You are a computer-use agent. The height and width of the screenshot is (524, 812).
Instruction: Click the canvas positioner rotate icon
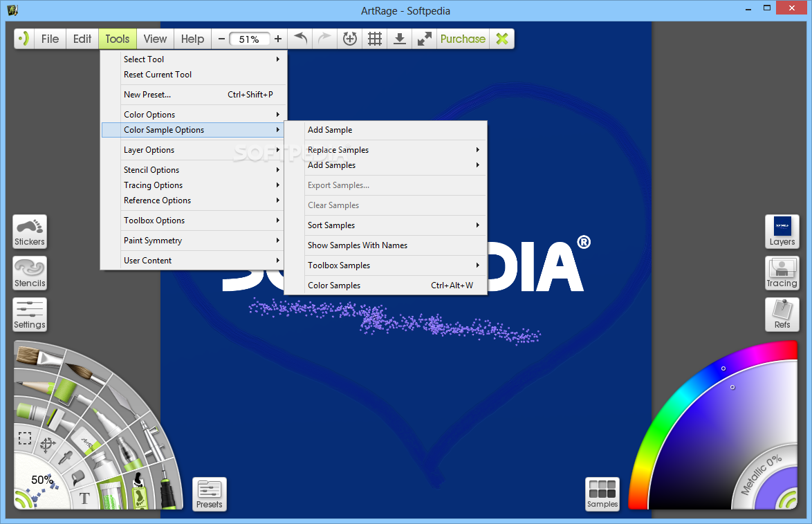pyautogui.click(x=350, y=39)
